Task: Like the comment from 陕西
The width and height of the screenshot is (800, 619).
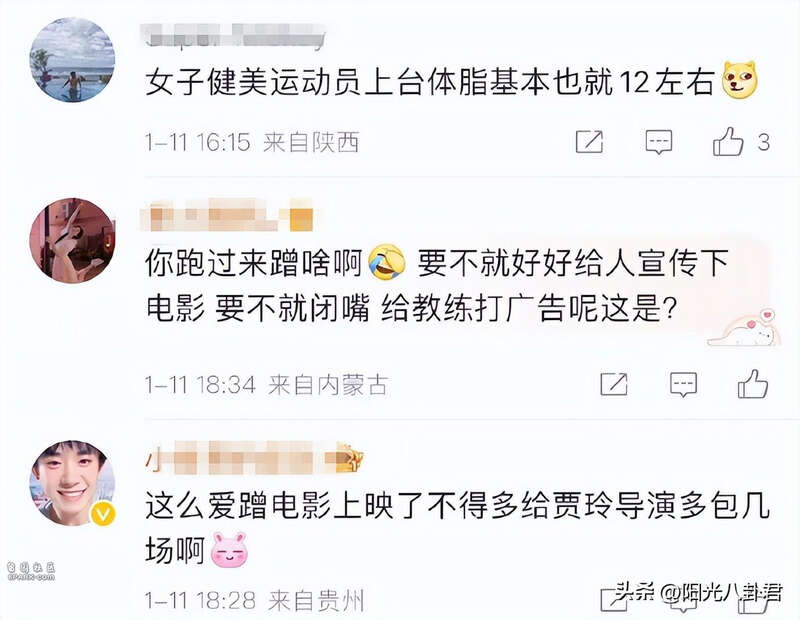Action: (728, 141)
